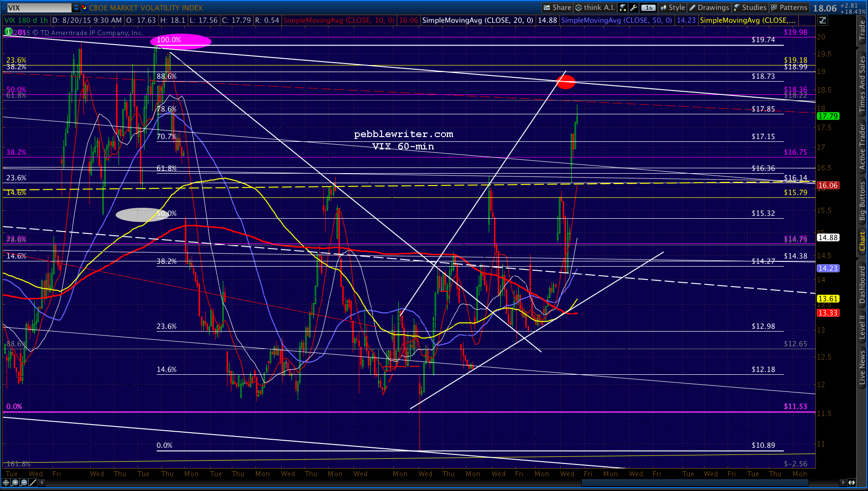The height and width of the screenshot is (491, 868).
Task: Open the Times And Sales side tab
Action: click(862, 84)
